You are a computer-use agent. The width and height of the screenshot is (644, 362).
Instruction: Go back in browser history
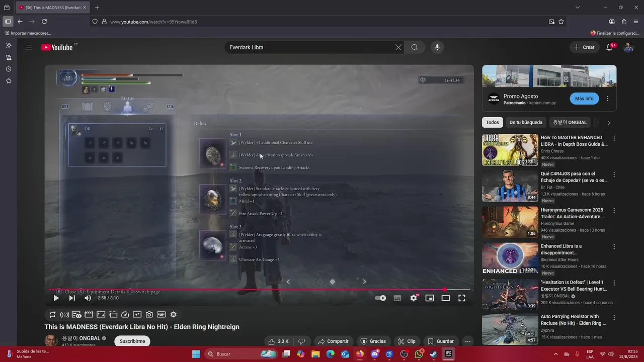pos(20,22)
